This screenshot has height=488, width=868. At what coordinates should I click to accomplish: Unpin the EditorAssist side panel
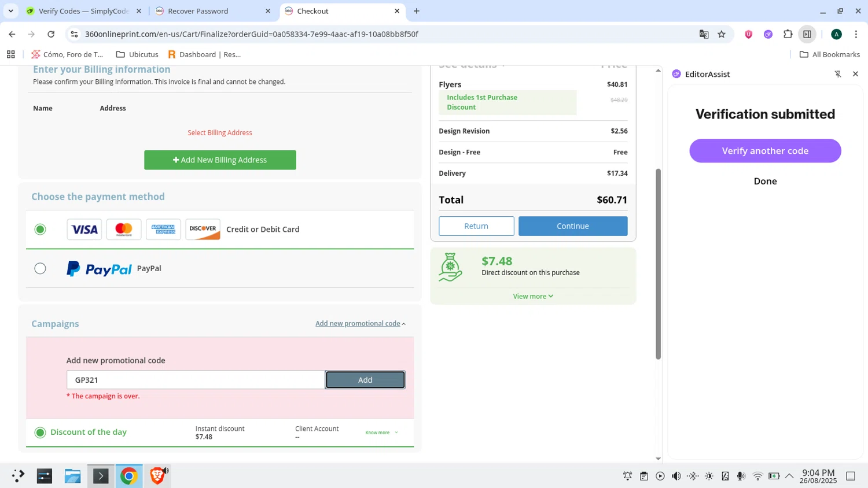click(x=838, y=74)
